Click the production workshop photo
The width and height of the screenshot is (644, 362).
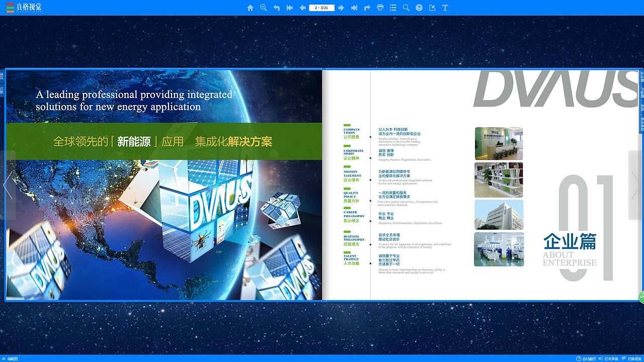pos(499,249)
